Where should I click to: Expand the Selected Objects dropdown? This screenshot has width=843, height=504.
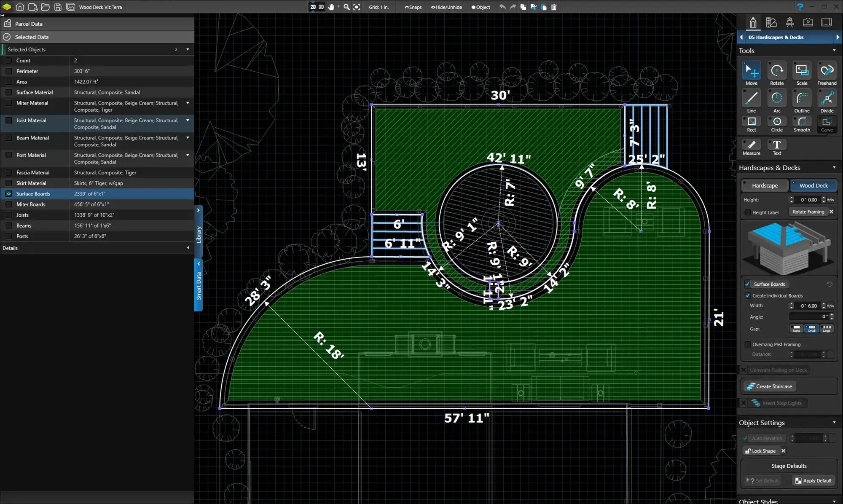[x=188, y=49]
